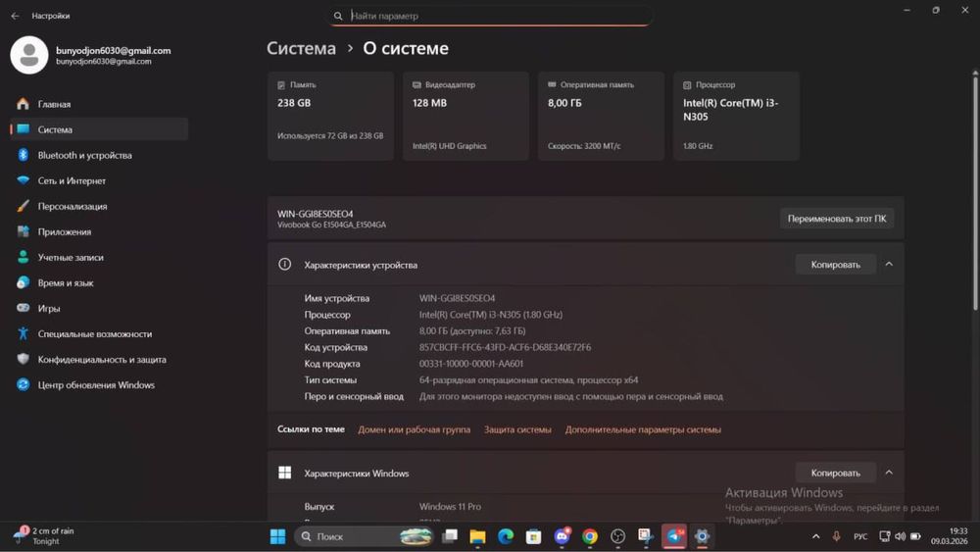980x552 pixels.
Task: Open File Explorer from the taskbar
Action: pos(477,536)
